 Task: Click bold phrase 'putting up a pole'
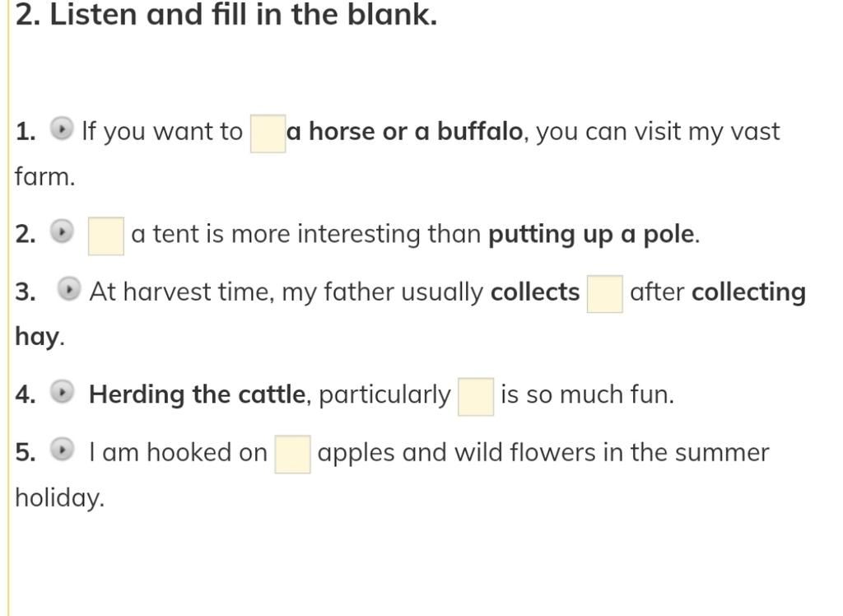[x=592, y=235]
